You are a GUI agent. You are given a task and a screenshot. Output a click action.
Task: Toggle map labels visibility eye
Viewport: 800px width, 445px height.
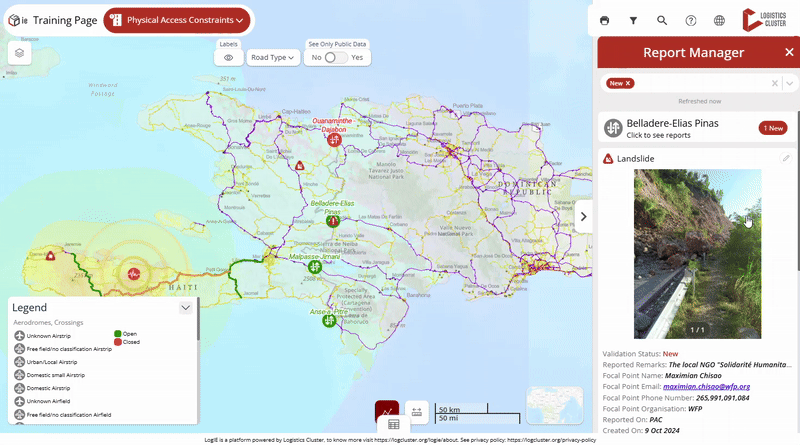click(x=229, y=58)
